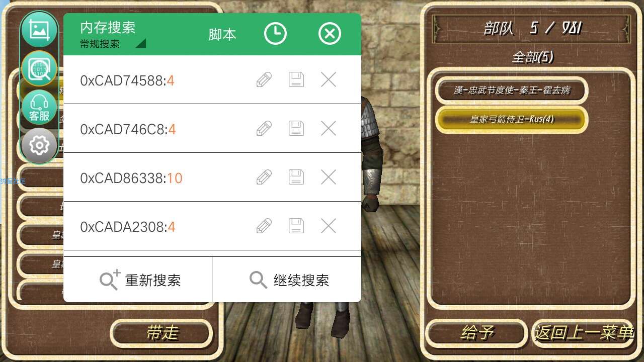Delete the 0xCADA2308 result row
This screenshot has width=644, height=362.
[329, 226]
